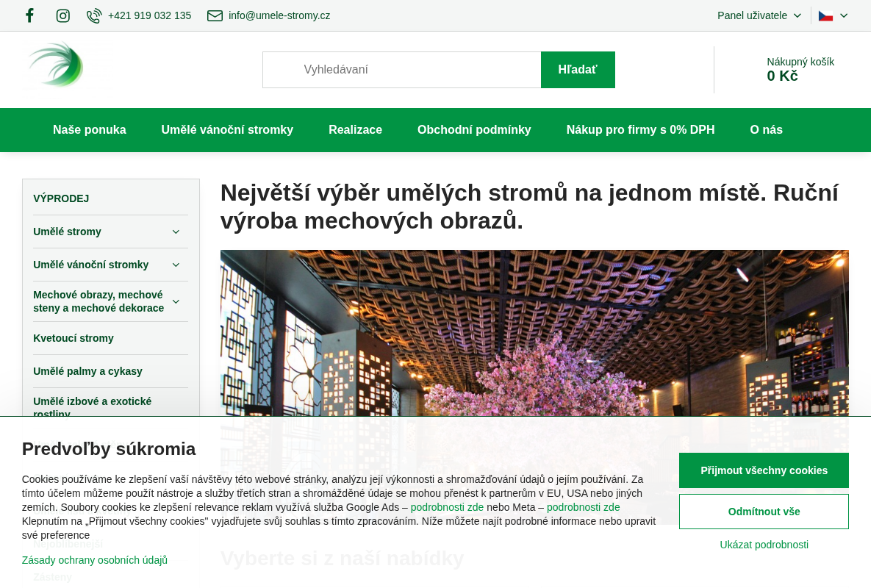Accept all cookies with Přijmout všechny cookies
Viewport: 882px width, 588px height.
tap(764, 470)
